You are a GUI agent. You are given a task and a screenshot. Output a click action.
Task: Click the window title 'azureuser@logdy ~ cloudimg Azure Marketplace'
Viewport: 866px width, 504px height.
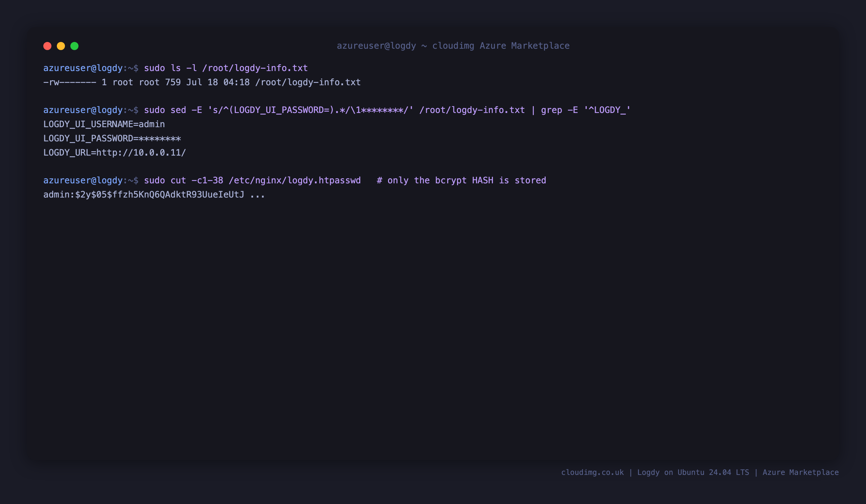click(453, 46)
